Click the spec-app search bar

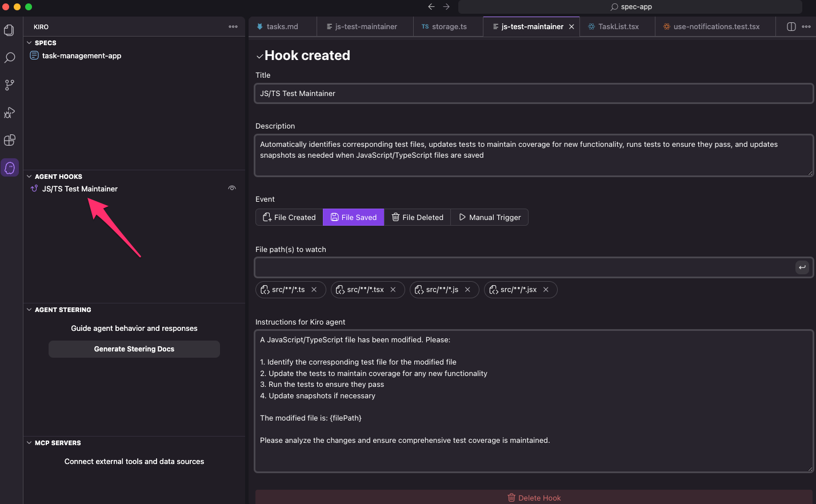coord(630,7)
